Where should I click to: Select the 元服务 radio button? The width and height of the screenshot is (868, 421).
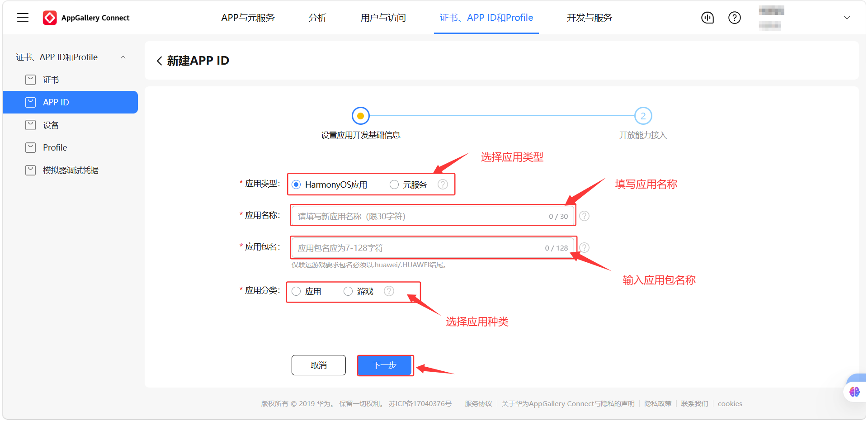394,184
